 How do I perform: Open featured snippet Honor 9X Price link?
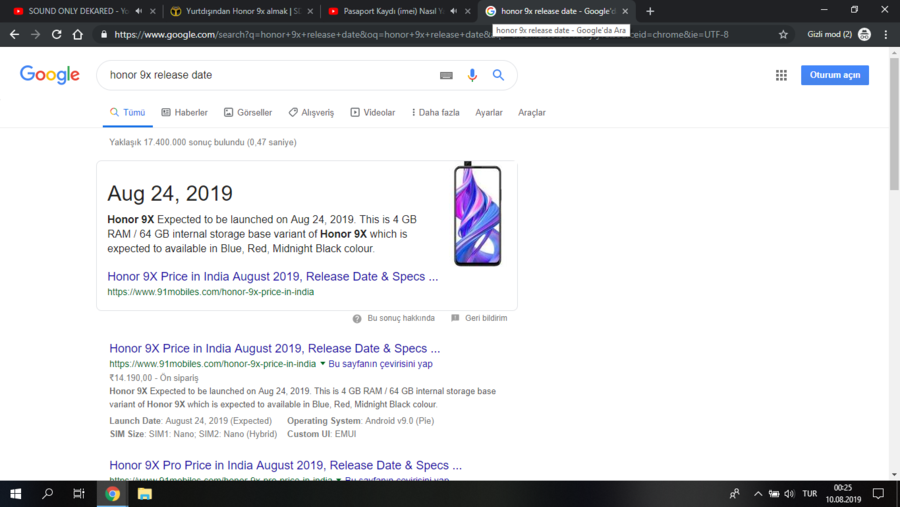pyautogui.click(x=273, y=276)
